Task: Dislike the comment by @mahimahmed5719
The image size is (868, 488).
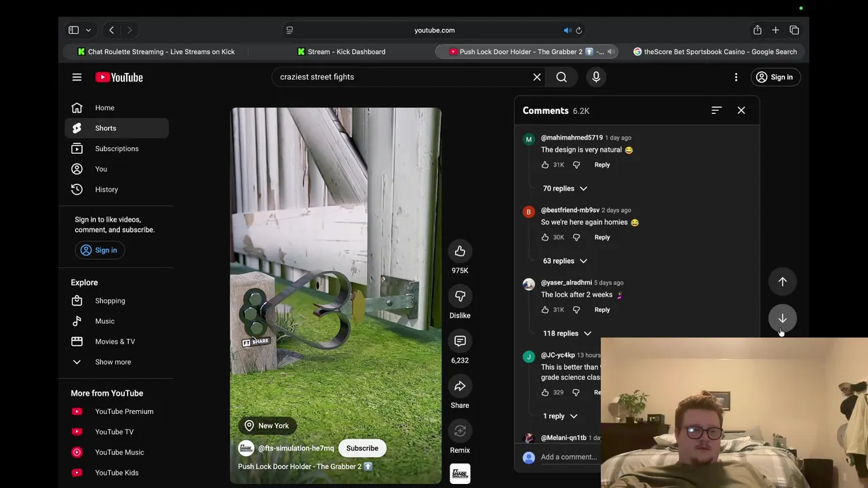Action: coord(576,165)
